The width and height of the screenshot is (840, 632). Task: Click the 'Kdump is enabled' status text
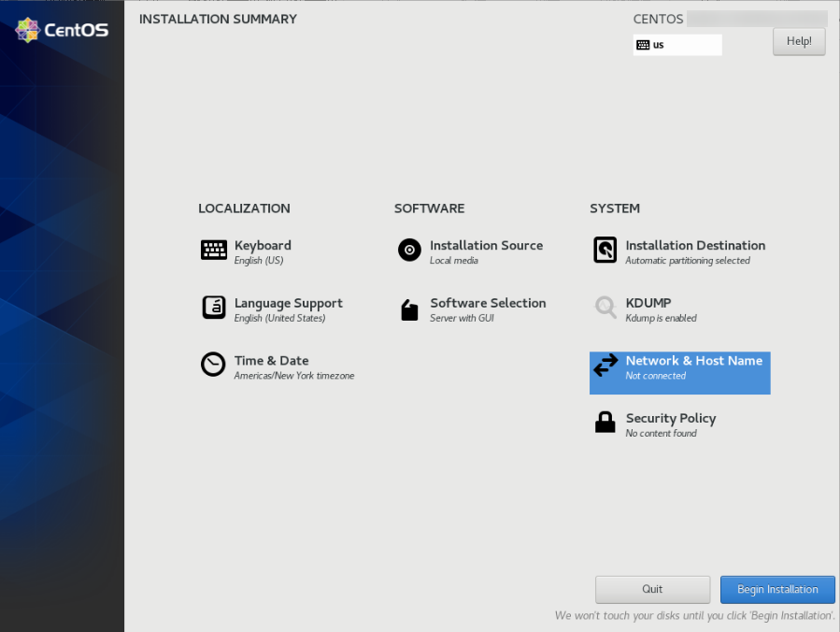pos(662,319)
